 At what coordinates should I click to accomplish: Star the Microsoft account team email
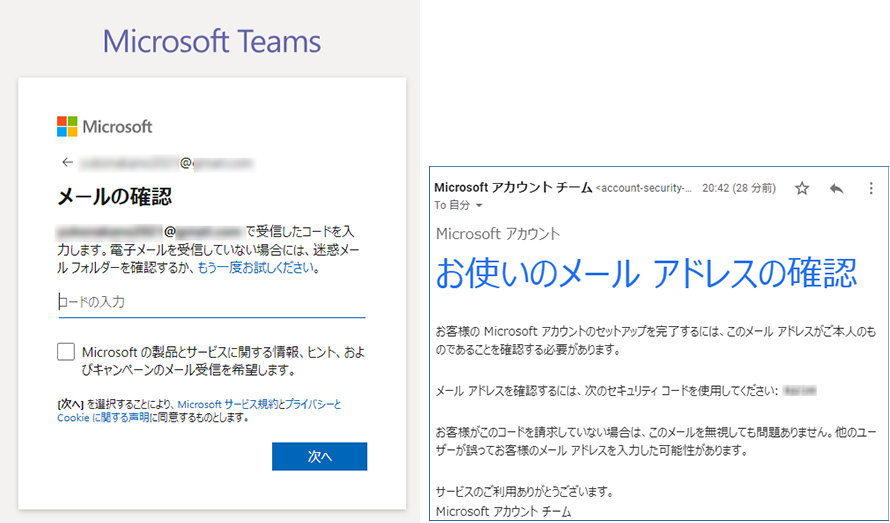point(801,188)
